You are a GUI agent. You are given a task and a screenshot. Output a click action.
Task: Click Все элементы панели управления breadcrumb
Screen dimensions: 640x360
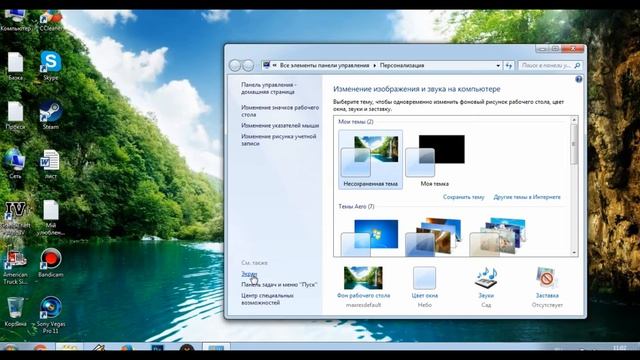(x=324, y=65)
